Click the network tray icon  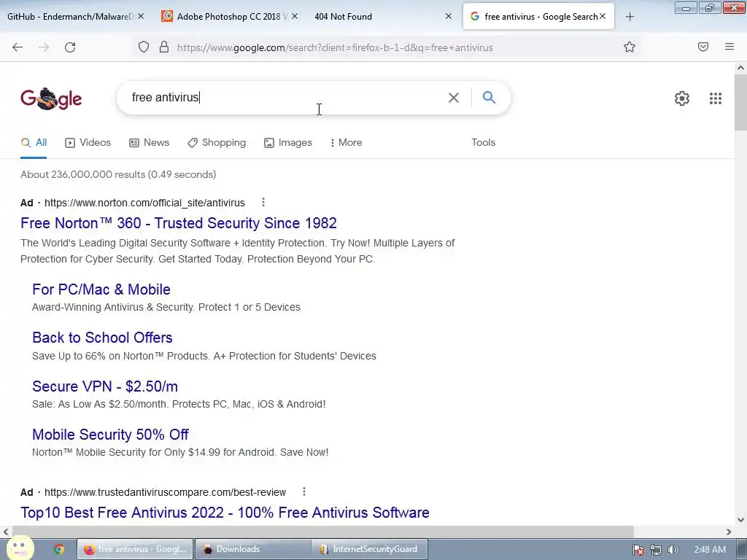(656, 550)
